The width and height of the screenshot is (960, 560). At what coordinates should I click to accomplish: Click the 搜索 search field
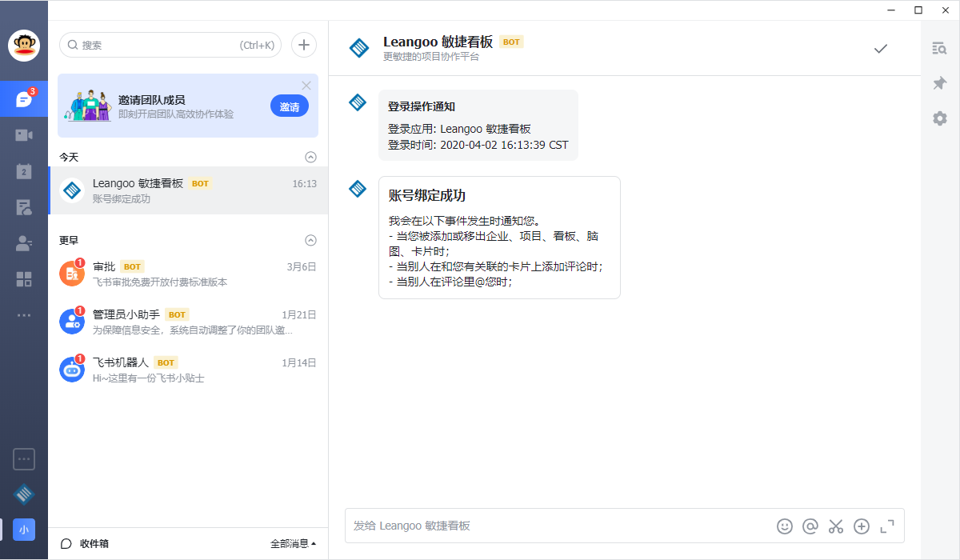pos(160,46)
